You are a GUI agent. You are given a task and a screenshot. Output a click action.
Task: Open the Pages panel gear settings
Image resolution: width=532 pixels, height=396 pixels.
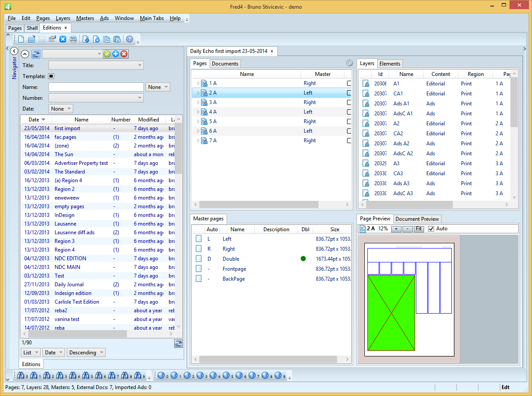(x=350, y=63)
